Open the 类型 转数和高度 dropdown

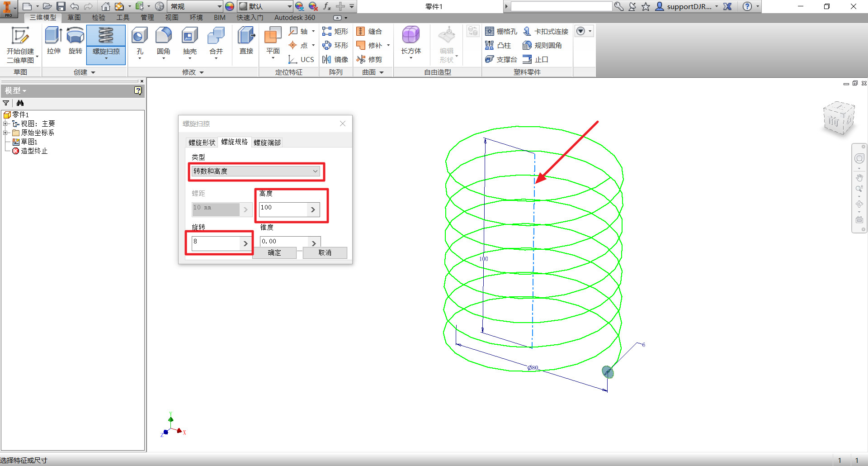point(256,171)
